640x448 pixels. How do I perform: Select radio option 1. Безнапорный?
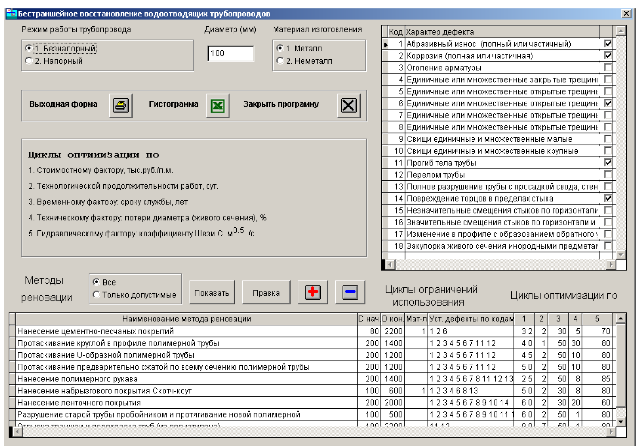[60, 48]
